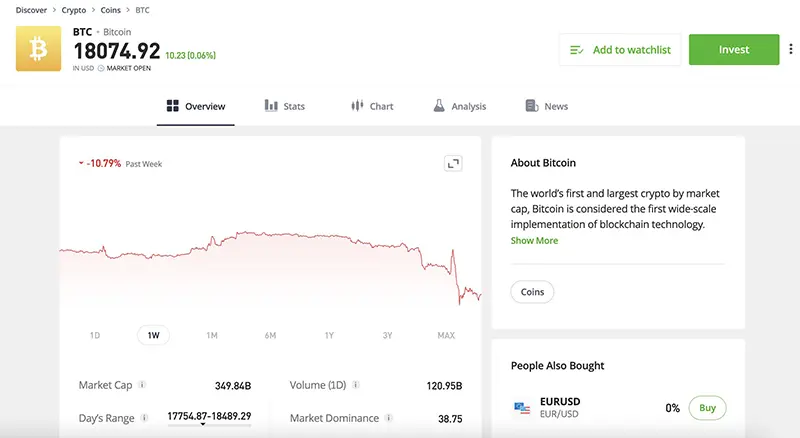Go to Crypto in breadcrumb
The height and width of the screenshot is (438, 800).
(x=74, y=10)
